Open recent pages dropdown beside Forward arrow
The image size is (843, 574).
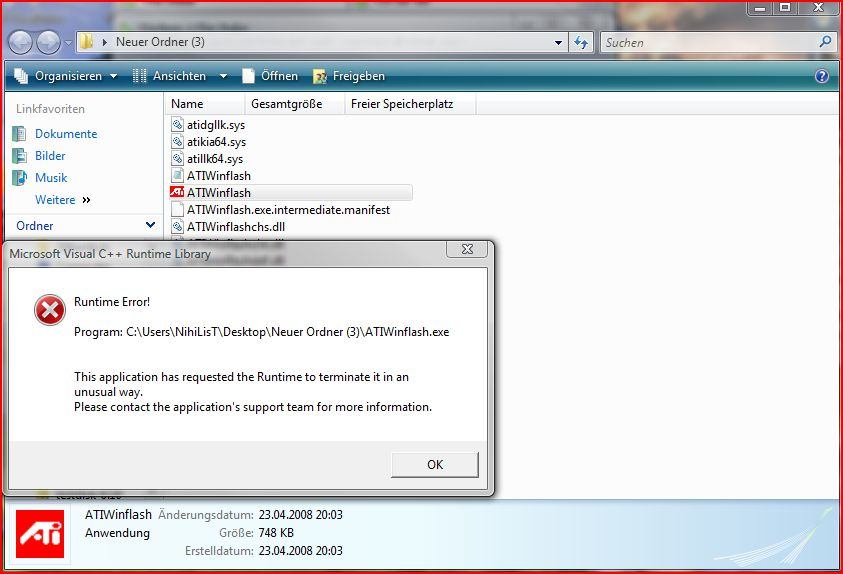coord(68,42)
